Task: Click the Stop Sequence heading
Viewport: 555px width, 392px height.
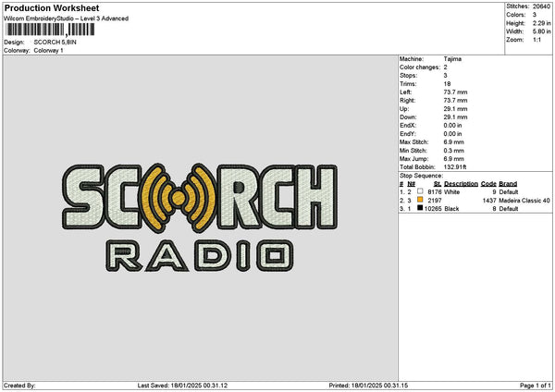Action: [x=421, y=176]
